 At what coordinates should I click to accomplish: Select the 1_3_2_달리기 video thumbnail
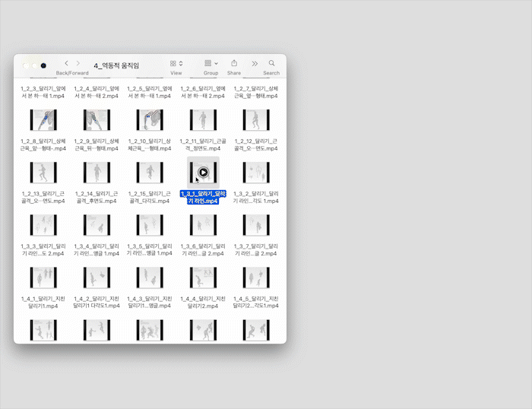[256, 172]
